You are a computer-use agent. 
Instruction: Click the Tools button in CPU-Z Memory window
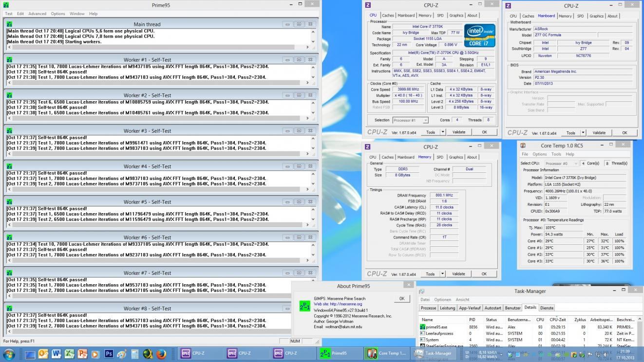[431, 273]
